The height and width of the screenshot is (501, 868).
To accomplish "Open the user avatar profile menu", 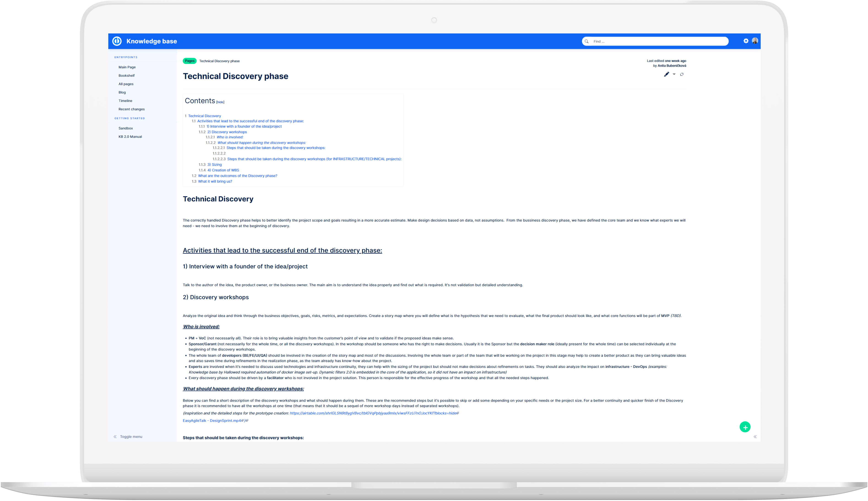I will point(755,41).
